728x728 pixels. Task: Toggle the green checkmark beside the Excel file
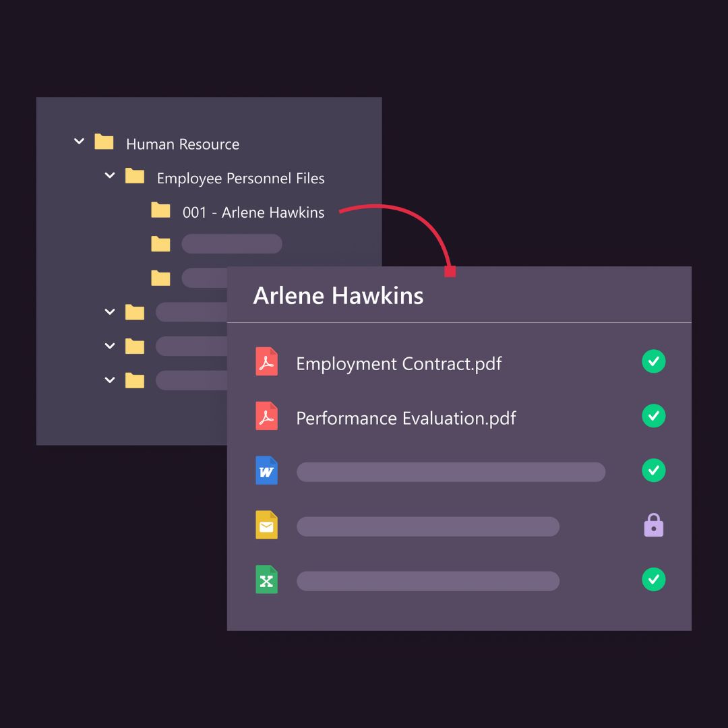coord(653,580)
